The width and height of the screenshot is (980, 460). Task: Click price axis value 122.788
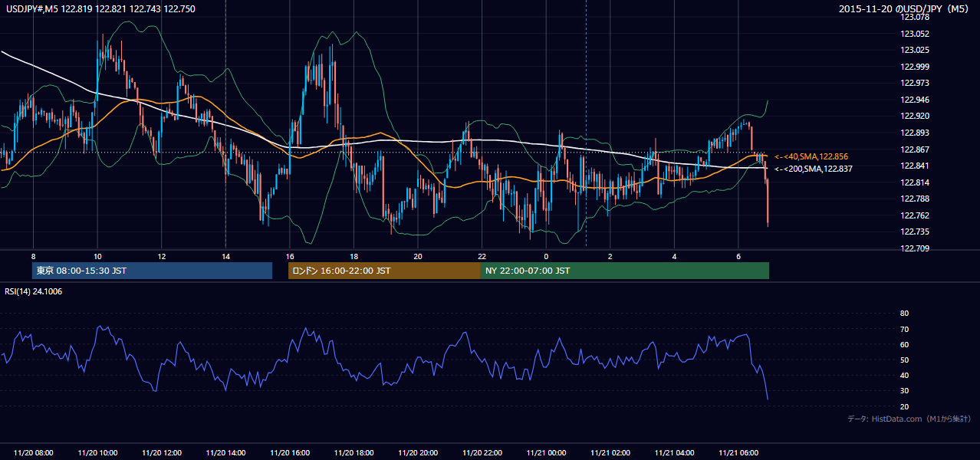click(x=916, y=199)
